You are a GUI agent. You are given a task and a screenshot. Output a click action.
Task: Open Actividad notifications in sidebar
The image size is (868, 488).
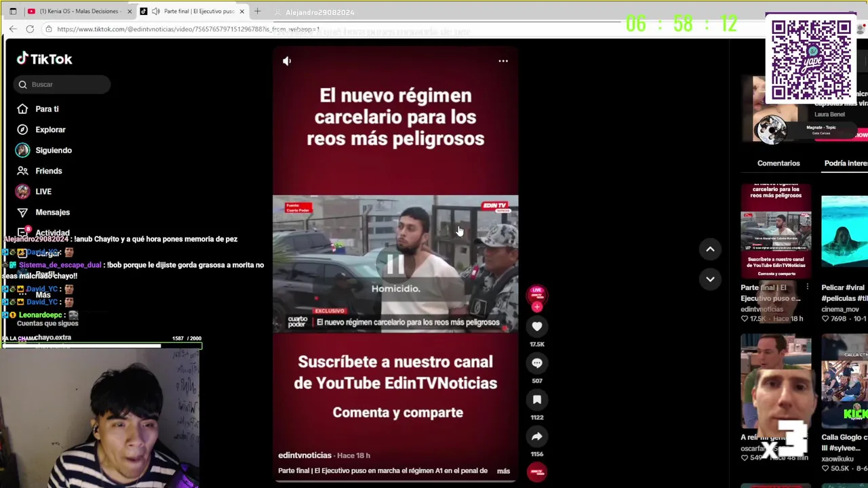click(x=52, y=232)
